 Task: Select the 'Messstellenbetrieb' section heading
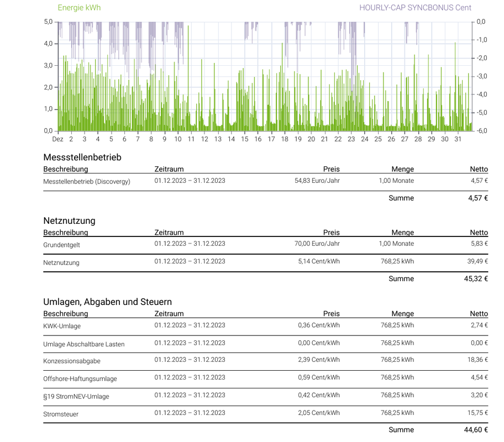[82, 157]
